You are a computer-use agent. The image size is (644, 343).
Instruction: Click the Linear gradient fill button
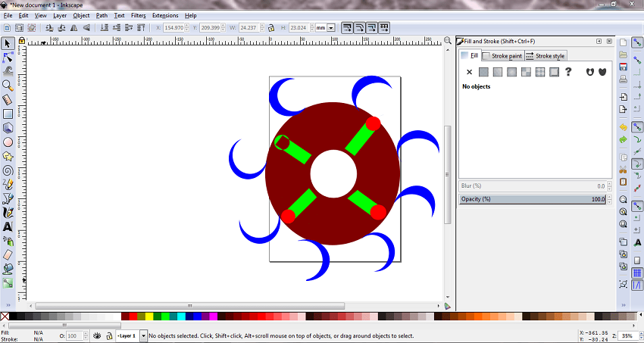pyautogui.click(x=498, y=72)
